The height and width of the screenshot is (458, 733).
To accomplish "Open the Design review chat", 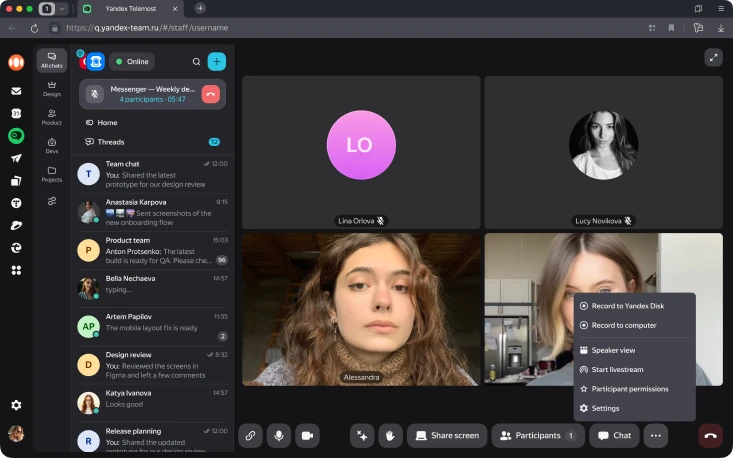I will click(152, 365).
